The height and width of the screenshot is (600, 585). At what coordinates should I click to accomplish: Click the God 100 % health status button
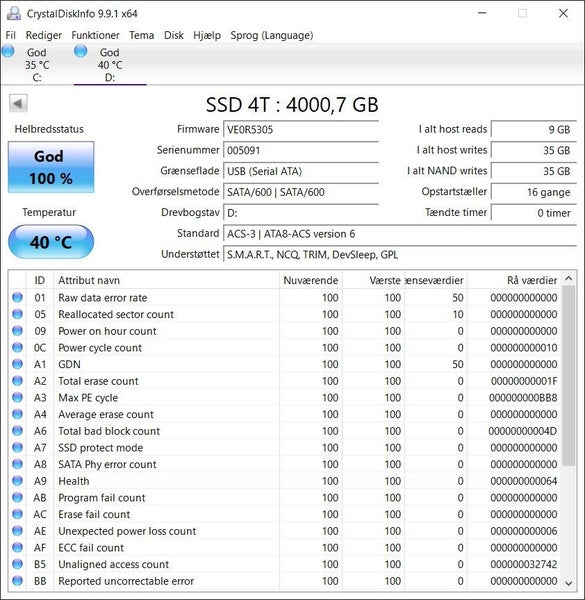[51, 167]
